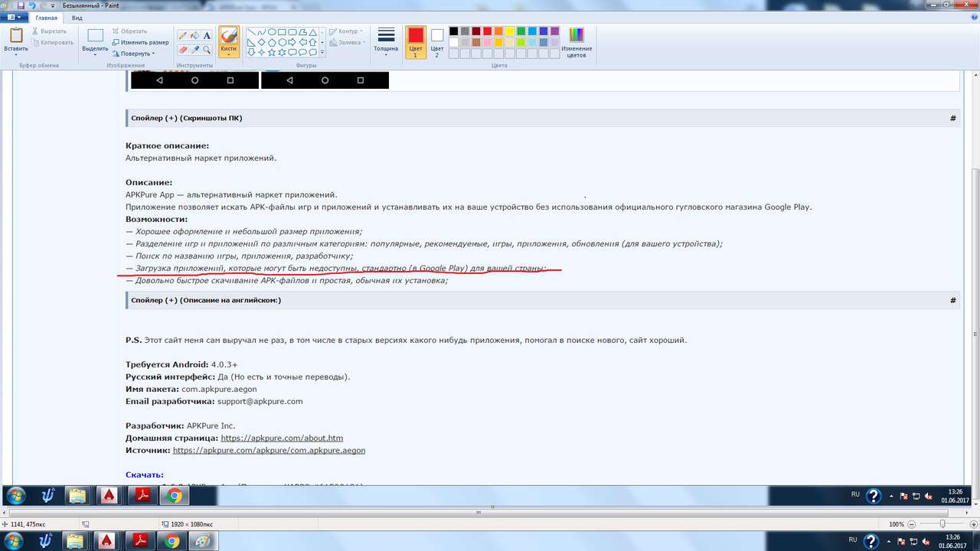This screenshot has width=980, height=551.
Task: Select the Pencil tool
Action: click(182, 35)
